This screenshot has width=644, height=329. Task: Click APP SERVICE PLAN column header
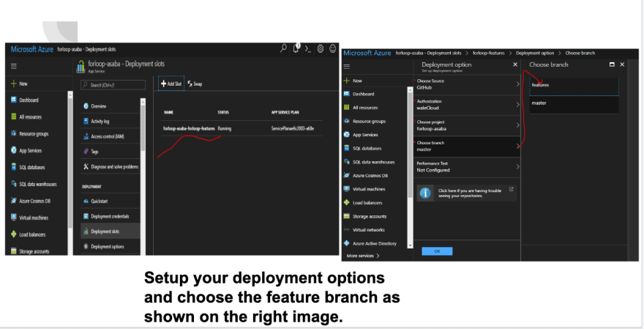[285, 112]
